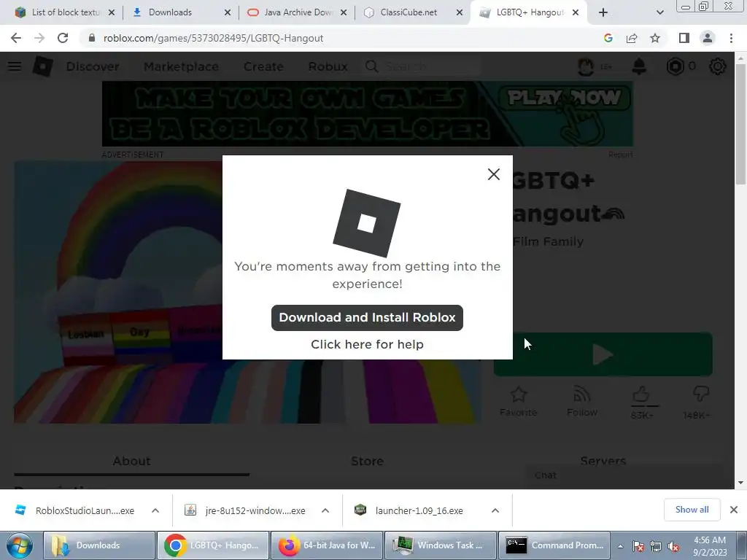Click the green Play button

tap(603, 355)
